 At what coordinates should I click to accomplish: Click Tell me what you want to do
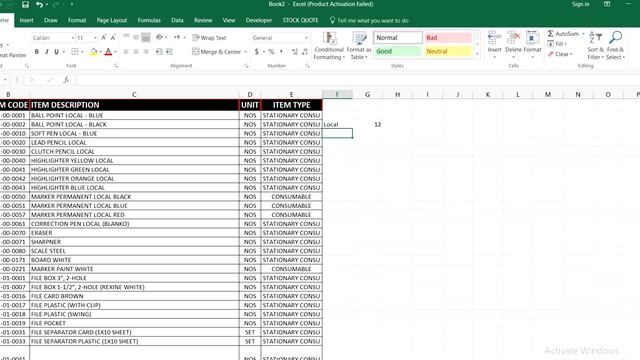(369, 20)
